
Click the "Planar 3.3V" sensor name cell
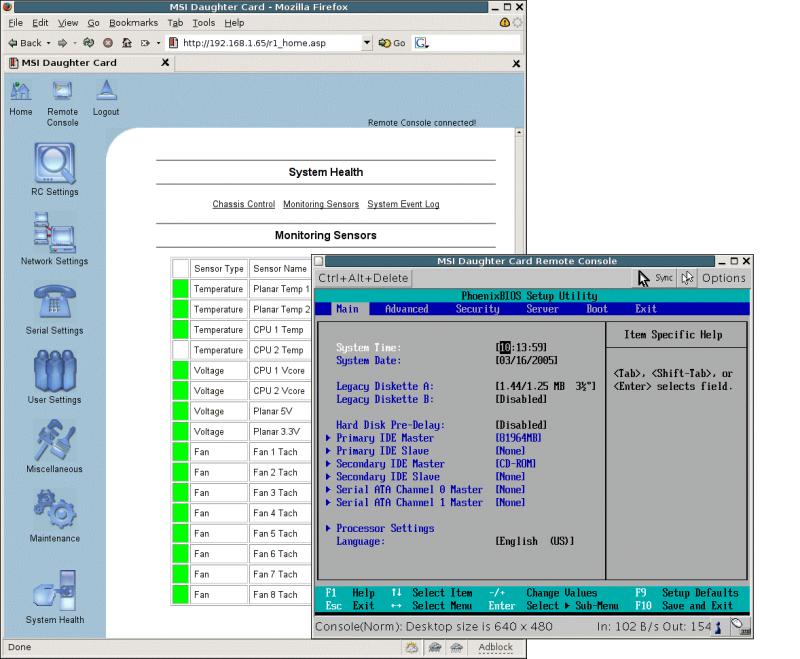coord(280,432)
